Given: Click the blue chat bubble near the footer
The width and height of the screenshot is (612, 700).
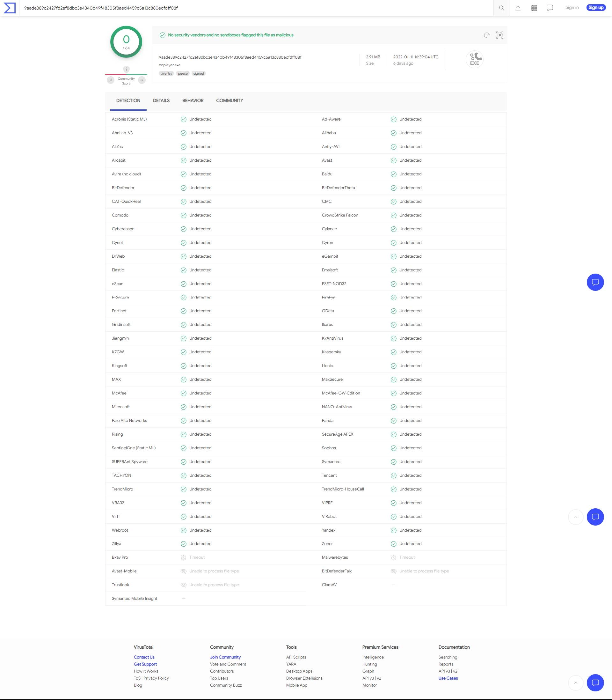Looking at the screenshot, I should pyautogui.click(x=595, y=683).
